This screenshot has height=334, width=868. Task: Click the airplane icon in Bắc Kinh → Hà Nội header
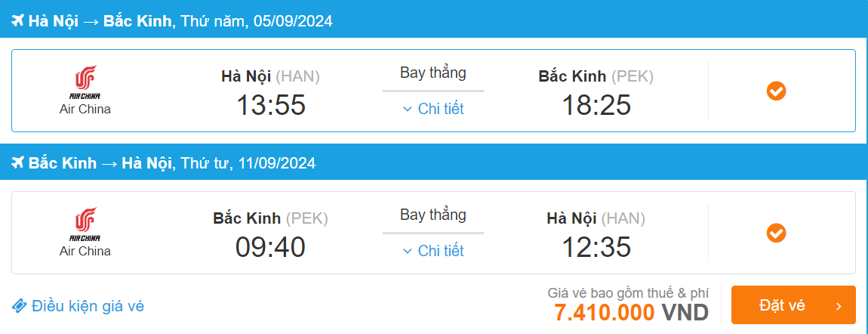click(18, 163)
